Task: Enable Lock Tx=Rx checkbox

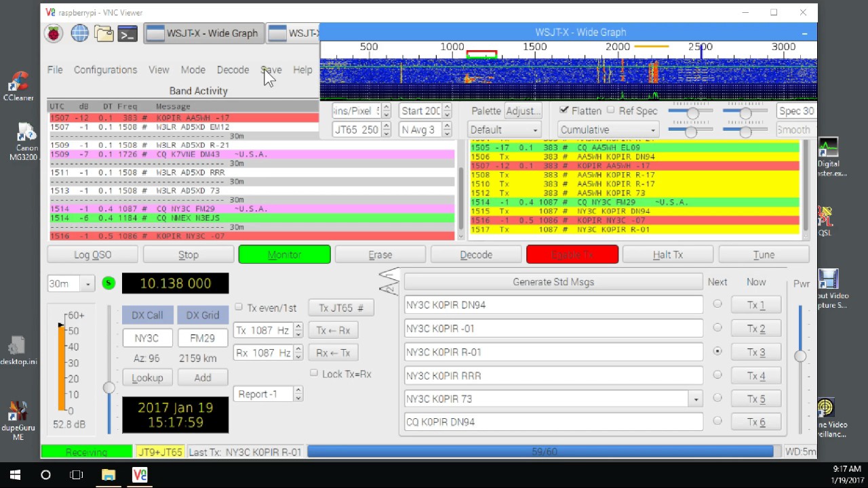Action: [x=313, y=373]
